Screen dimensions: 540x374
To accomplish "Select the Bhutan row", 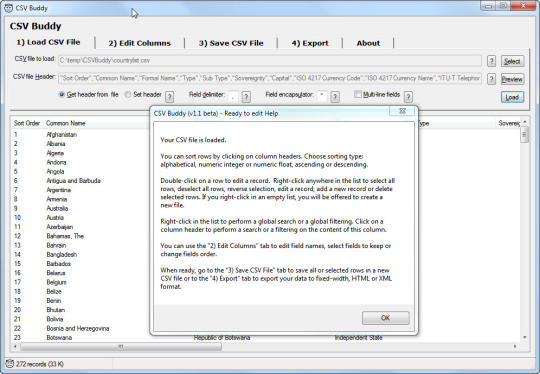I will click(x=55, y=310).
